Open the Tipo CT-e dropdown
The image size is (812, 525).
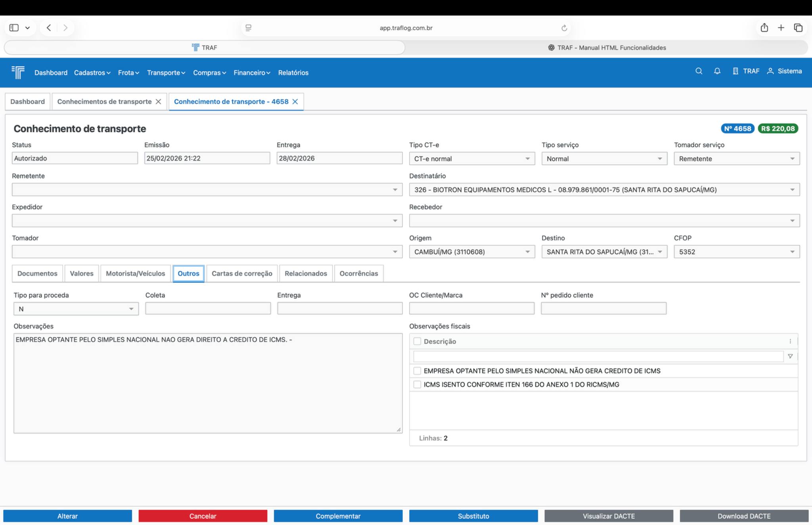click(x=471, y=159)
